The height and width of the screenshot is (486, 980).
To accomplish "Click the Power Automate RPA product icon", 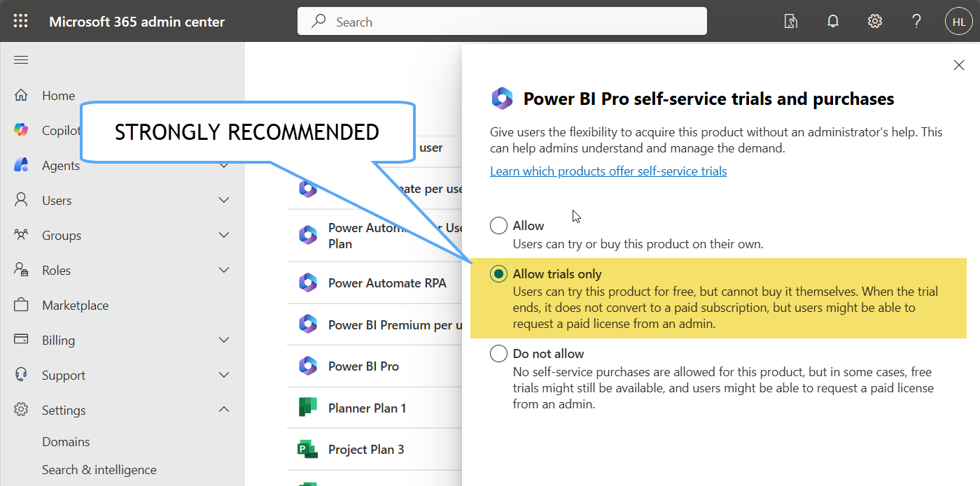I will pyautogui.click(x=308, y=283).
